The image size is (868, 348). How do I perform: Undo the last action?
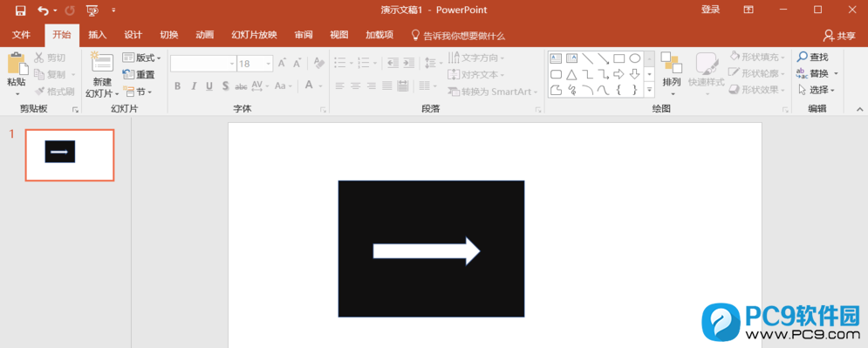43,10
